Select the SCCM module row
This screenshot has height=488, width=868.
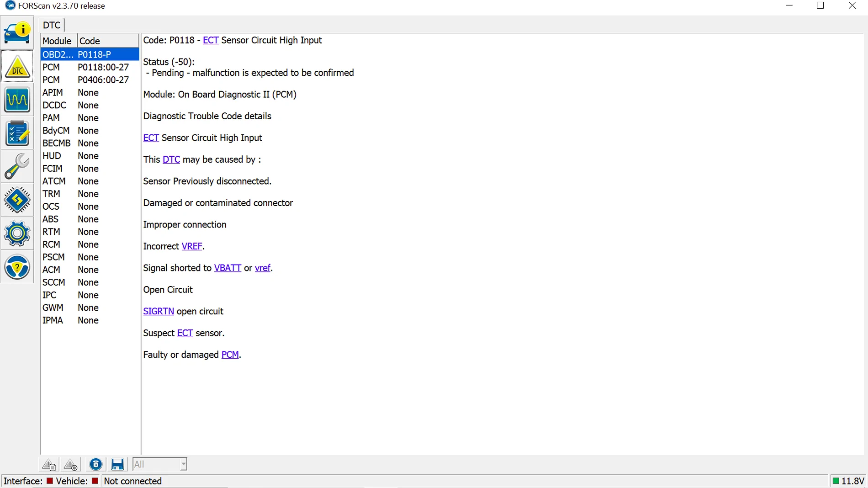pos(90,282)
